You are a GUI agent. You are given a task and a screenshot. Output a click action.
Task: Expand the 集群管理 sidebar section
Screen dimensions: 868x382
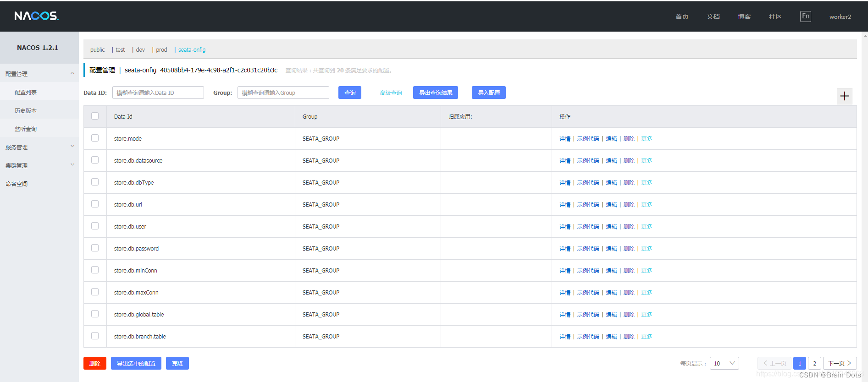pyautogui.click(x=39, y=165)
